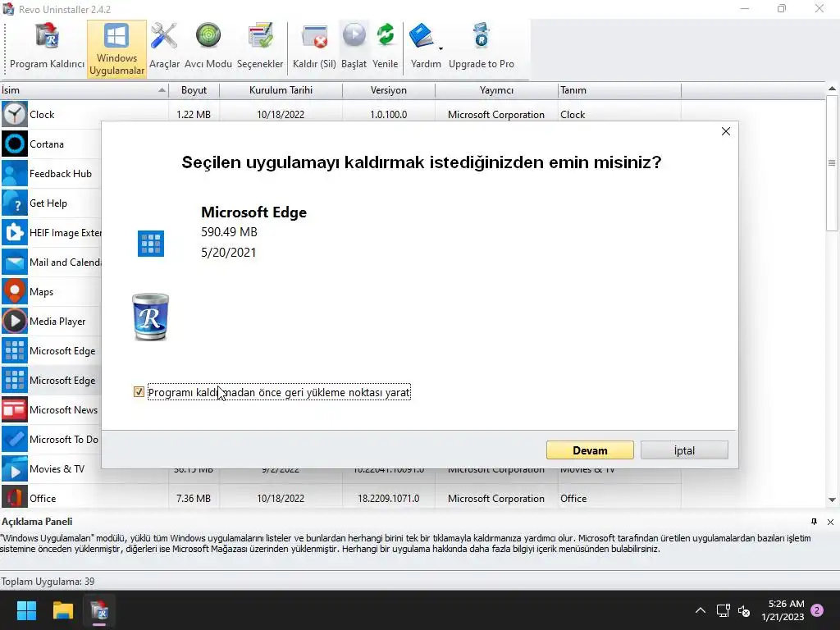The image size is (840, 630).
Task: Select the Mail and Calendar icon
Action: [x=15, y=262]
